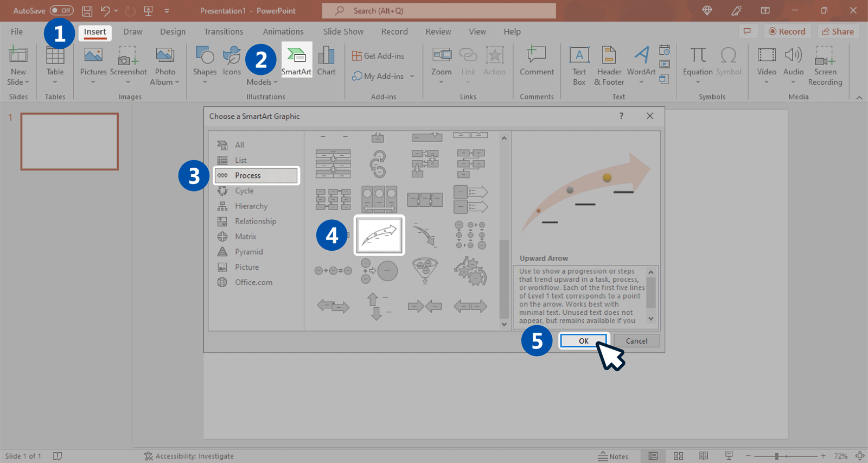Open the Table dropdown
Image resolution: width=868 pixels, height=463 pixels.
[55, 66]
